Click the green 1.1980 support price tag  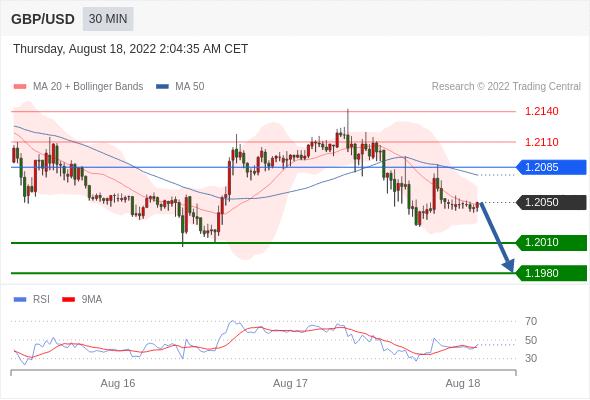pyautogui.click(x=551, y=273)
